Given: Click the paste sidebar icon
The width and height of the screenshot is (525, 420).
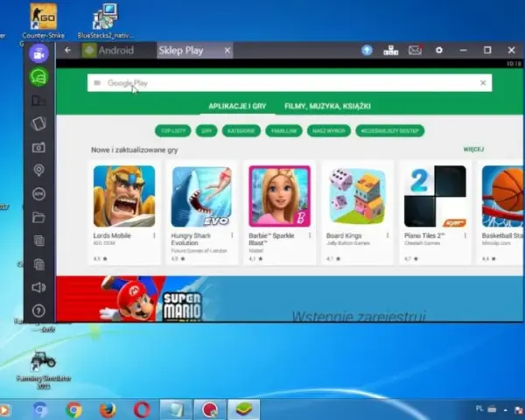Looking at the screenshot, I should pos(38,264).
